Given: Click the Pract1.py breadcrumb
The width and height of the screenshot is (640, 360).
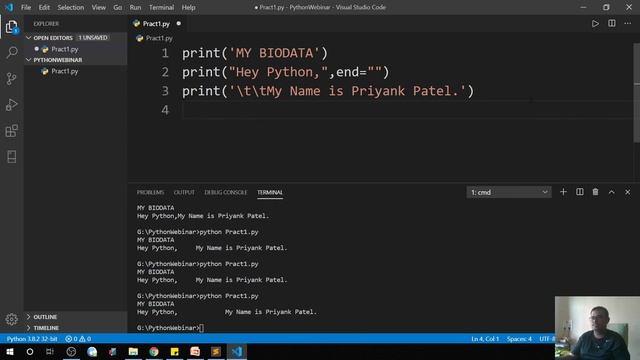Looking at the screenshot, I should (159, 38).
